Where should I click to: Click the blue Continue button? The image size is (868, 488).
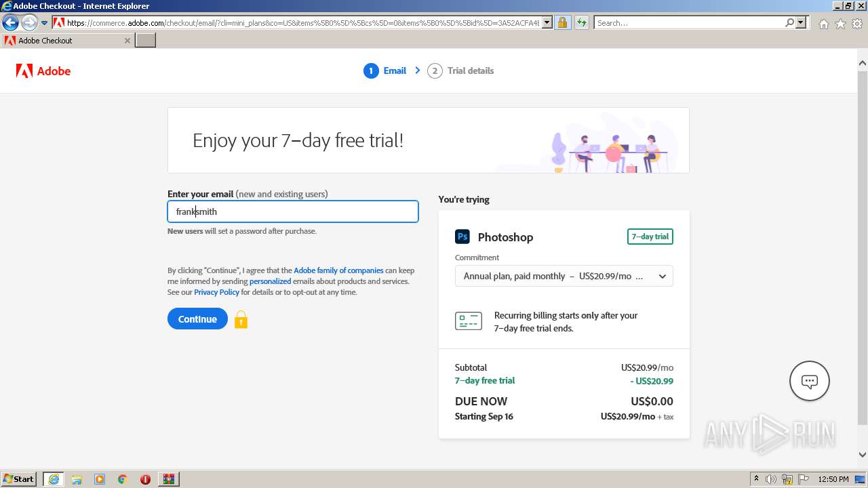click(x=197, y=319)
